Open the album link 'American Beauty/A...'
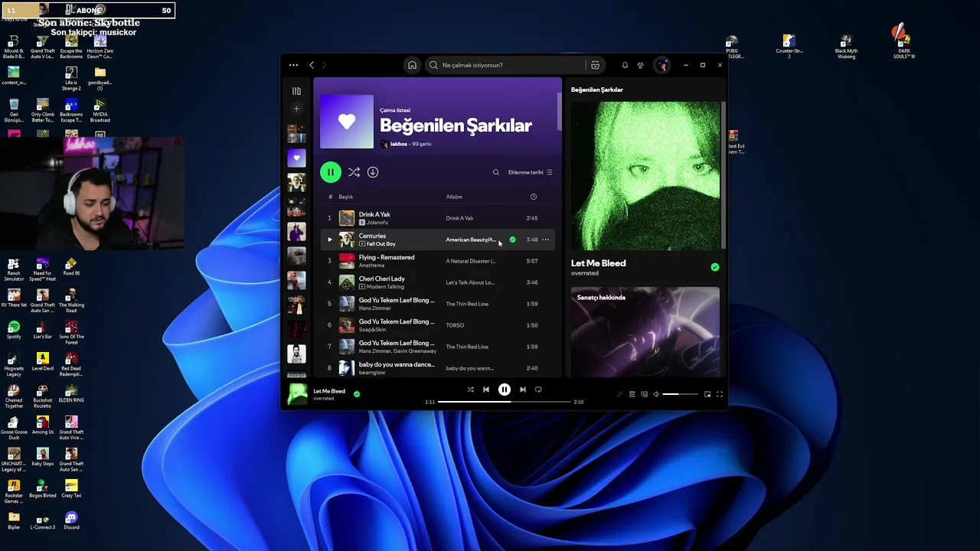 pos(471,240)
